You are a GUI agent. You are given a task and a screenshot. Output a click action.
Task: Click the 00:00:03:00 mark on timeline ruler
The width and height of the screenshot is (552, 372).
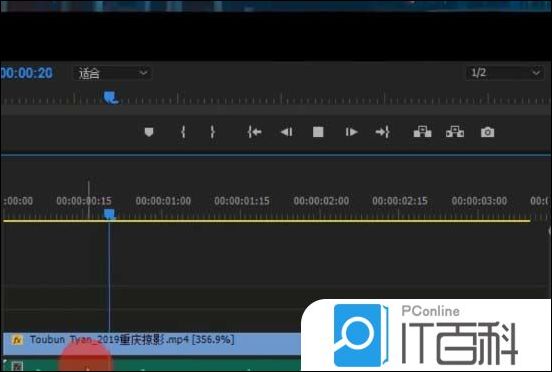479,201
